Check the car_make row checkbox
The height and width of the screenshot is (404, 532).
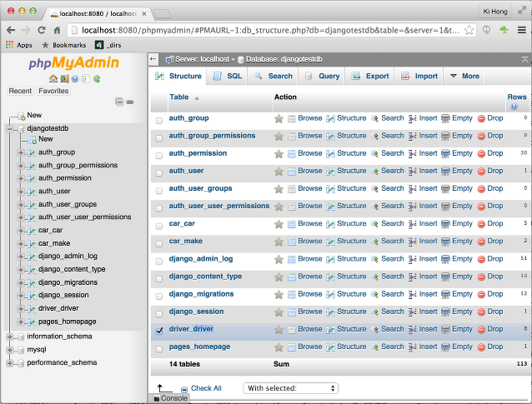pyautogui.click(x=158, y=244)
